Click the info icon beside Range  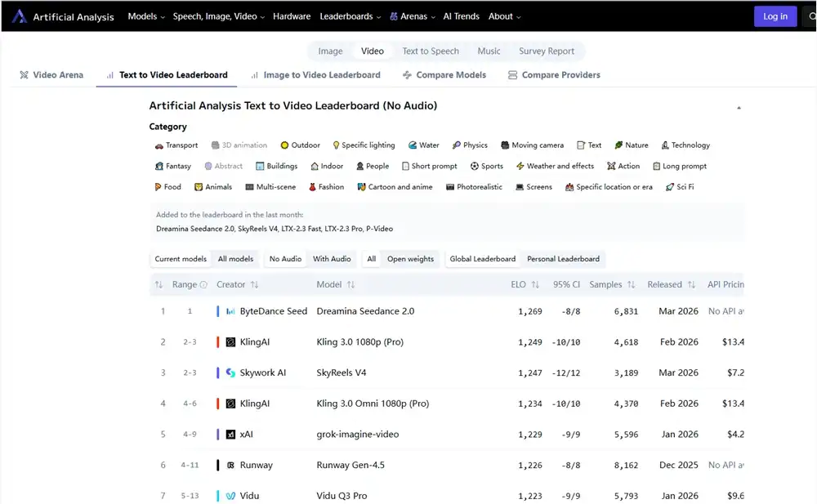pos(203,285)
